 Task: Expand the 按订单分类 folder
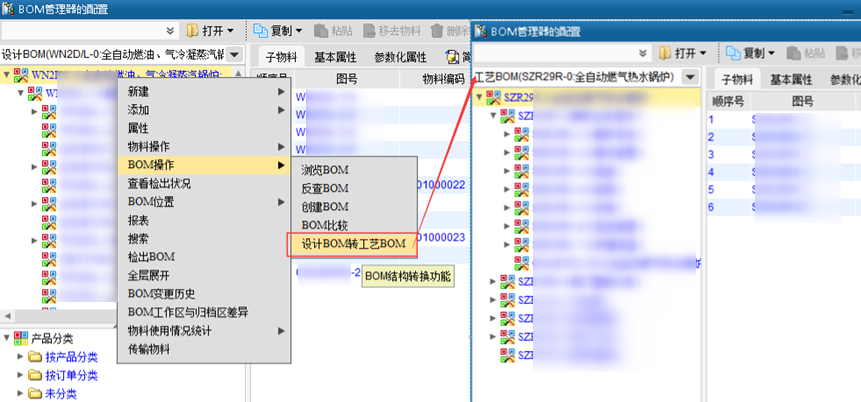click(x=20, y=375)
